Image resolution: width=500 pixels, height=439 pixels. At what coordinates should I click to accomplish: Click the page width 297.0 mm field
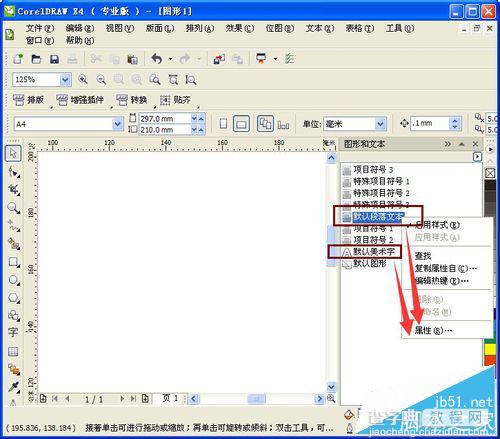[165, 118]
